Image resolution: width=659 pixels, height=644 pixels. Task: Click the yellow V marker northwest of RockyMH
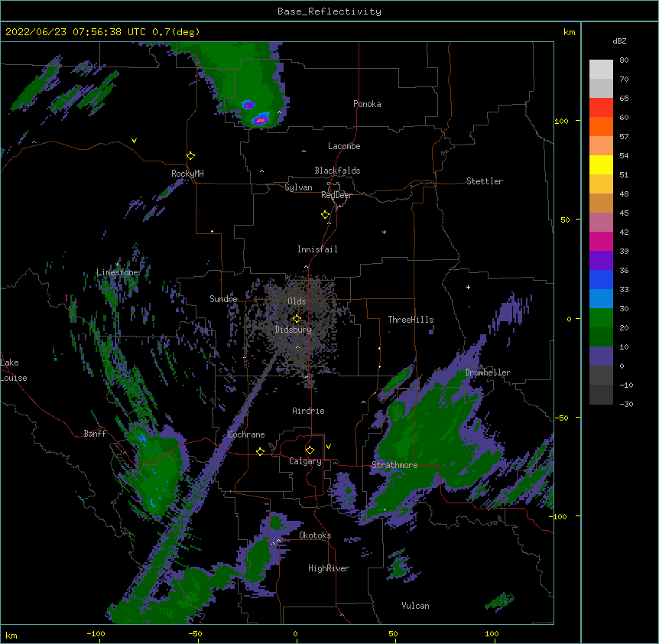(x=134, y=141)
